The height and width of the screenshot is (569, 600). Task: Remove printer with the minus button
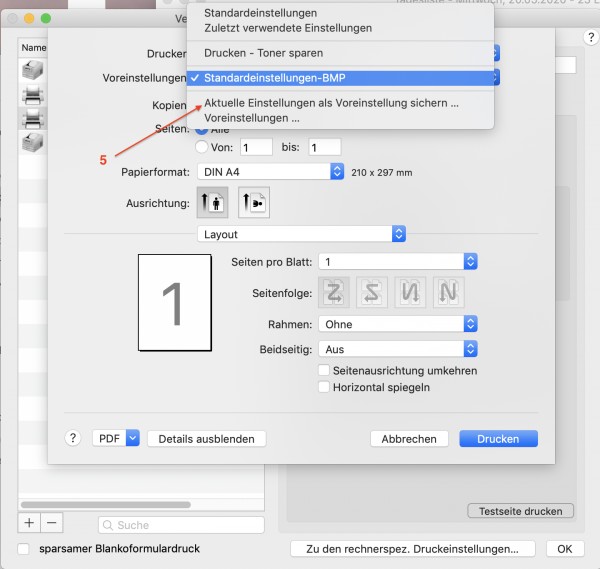pyautogui.click(x=52, y=523)
